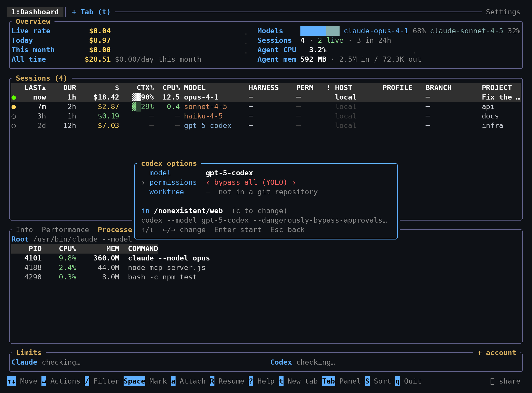532x393 pixels.
Task: Click the /nonexistent/web working directory path
Action: pyautogui.click(x=188, y=211)
